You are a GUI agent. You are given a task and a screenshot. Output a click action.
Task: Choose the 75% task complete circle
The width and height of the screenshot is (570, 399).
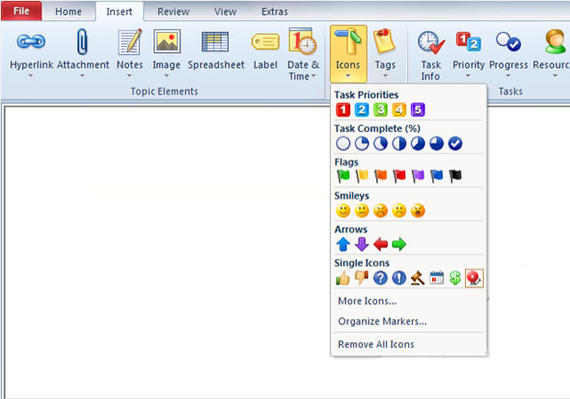click(x=437, y=144)
